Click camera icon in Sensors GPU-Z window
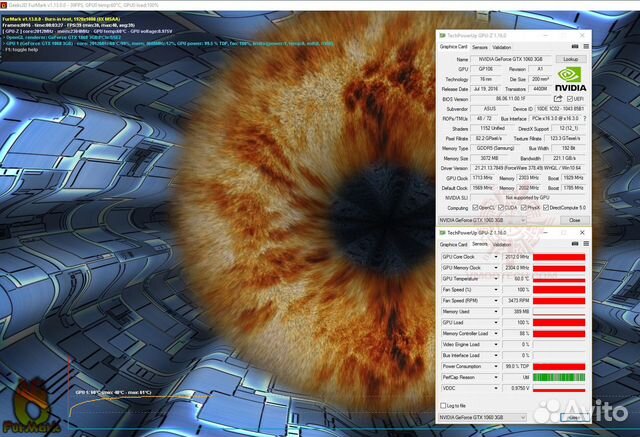 pos(575,244)
